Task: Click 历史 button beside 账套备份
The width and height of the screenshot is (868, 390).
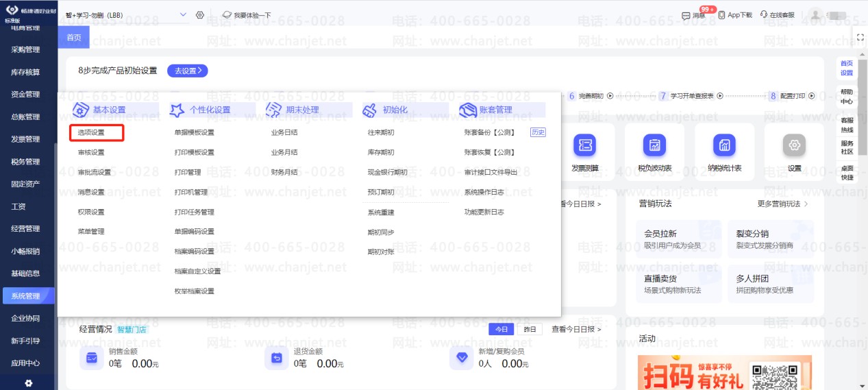Action: click(x=538, y=132)
